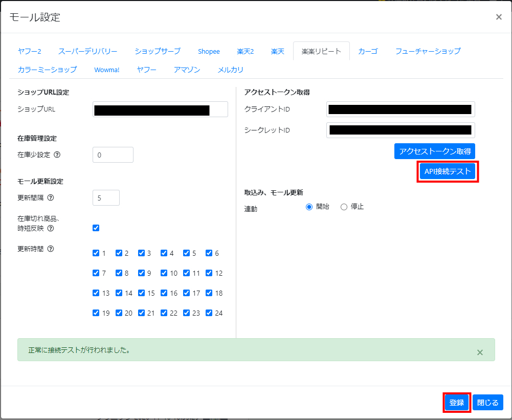Switch to フューチャーショップ tab
The width and height of the screenshot is (512, 420).
point(428,51)
